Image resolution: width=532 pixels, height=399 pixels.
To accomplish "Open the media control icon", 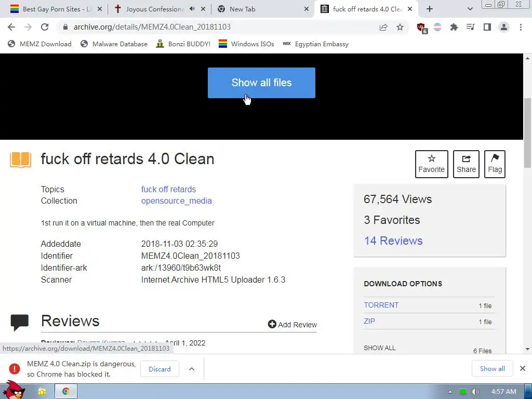I will (470, 27).
